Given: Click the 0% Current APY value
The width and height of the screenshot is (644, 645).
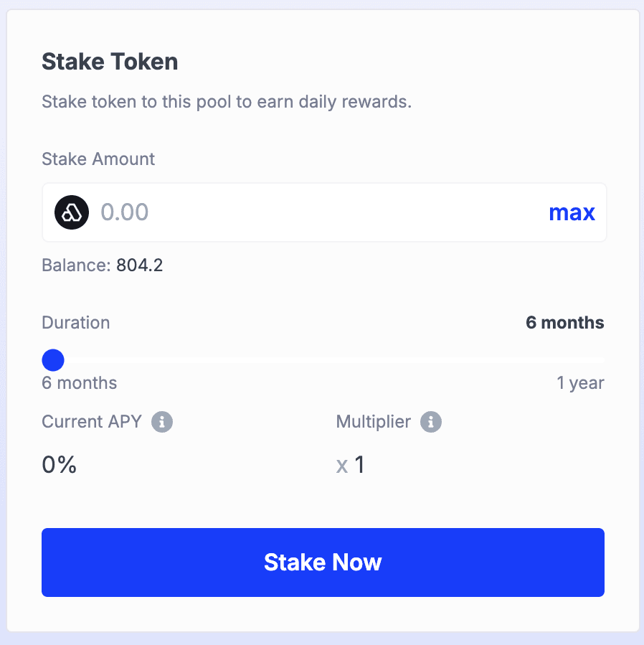Looking at the screenshot, I should 58,465.
